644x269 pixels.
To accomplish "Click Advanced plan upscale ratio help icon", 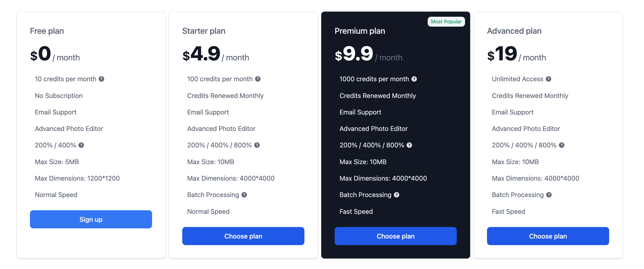I will point(561,145).
